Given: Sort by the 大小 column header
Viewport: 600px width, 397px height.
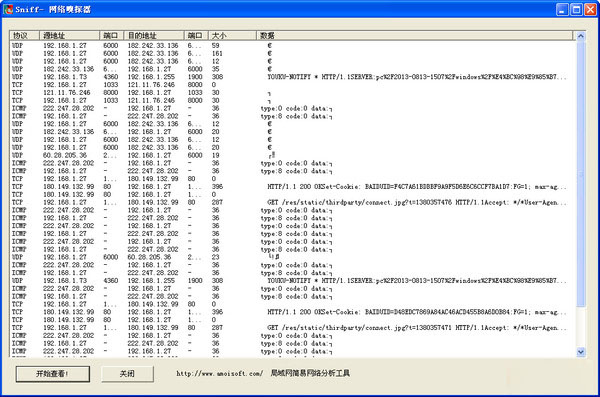Looking at the screenshot, I should tap(232, 36).
